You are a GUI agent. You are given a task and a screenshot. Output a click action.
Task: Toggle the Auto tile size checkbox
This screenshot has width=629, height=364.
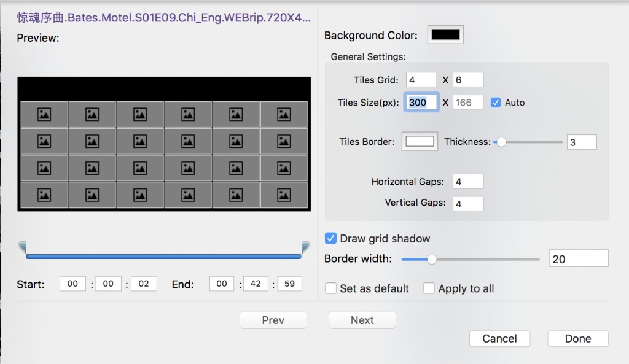(x=496, y=103)
